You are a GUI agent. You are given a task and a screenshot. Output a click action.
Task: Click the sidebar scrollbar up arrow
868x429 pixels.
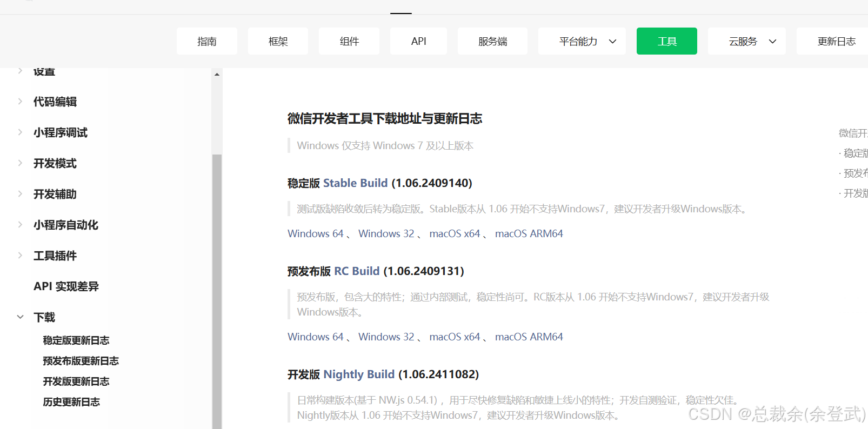pos(217,74)
